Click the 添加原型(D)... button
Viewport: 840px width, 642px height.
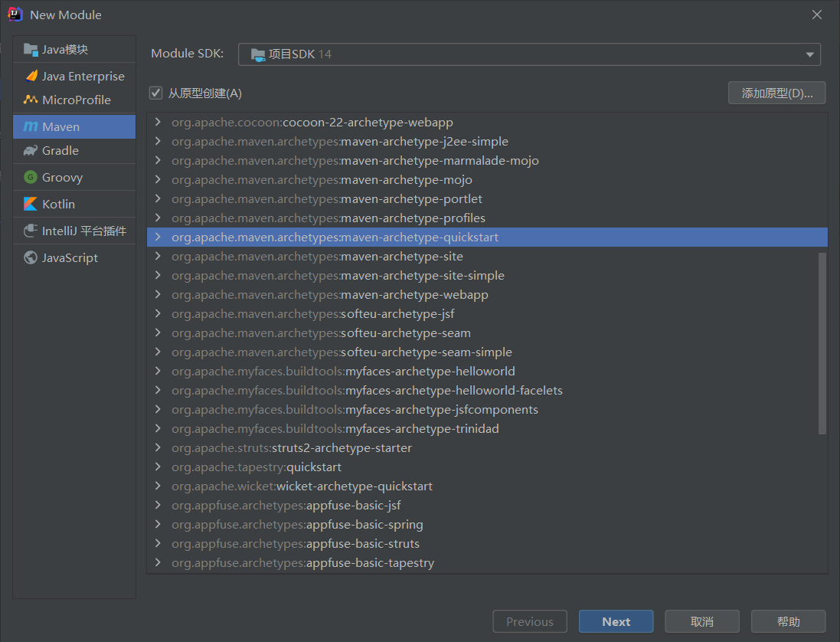776,93
